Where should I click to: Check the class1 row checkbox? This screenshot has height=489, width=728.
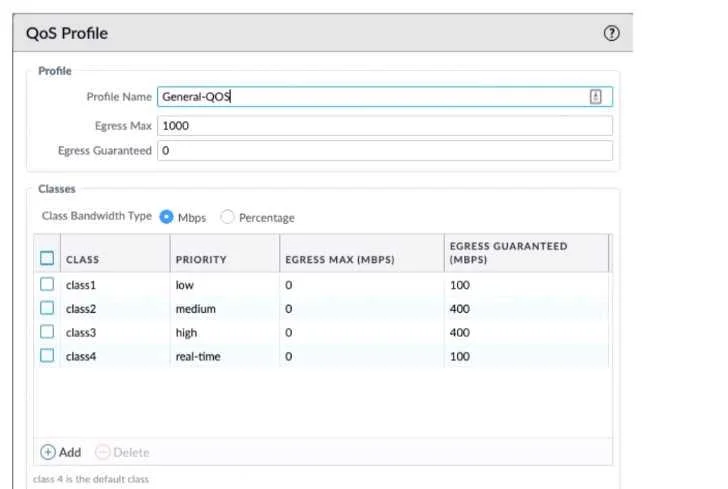click(x=47, y=284)
